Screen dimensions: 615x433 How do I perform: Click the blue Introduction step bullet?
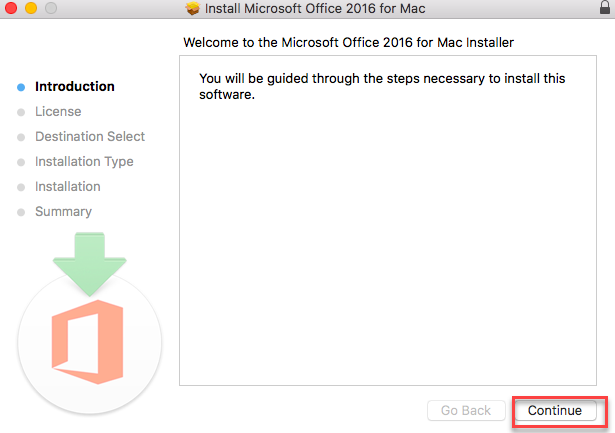pyautogui.click(x=21, y=87)
